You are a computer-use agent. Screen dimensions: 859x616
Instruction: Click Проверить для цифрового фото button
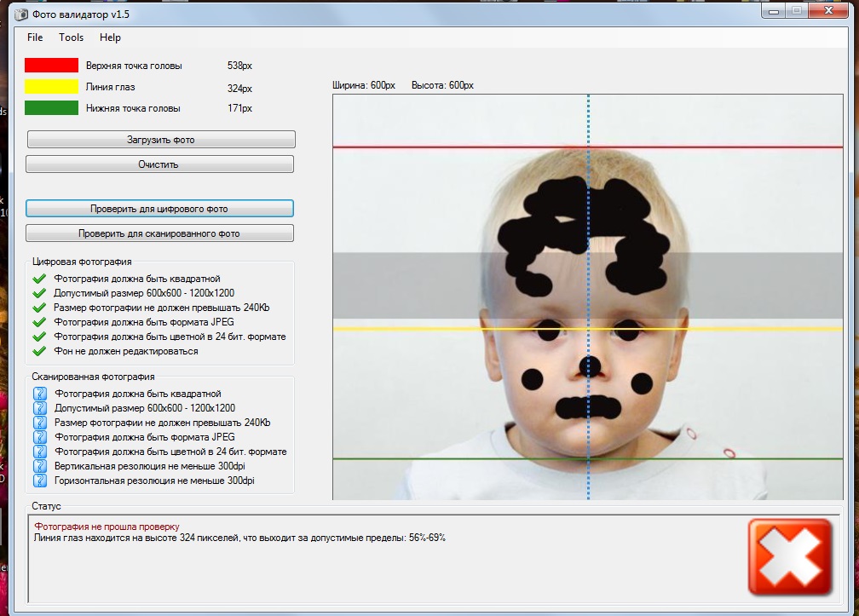(x=159, y=209)
